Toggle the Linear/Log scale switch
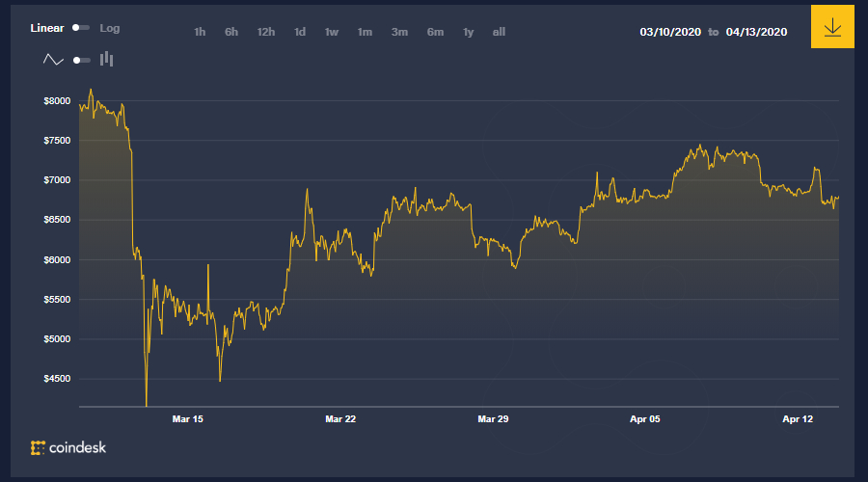868x482 pixels. [x=80, y=29]
